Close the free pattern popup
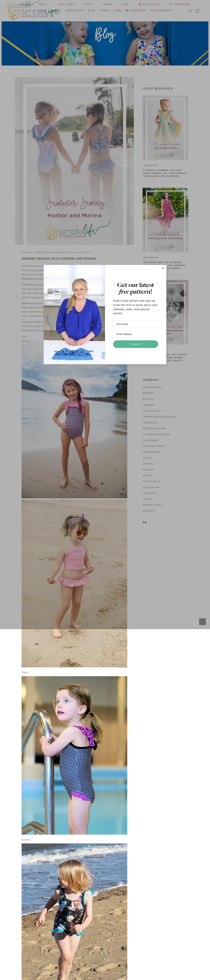This screenshot has height=980, width=210. 163,268
